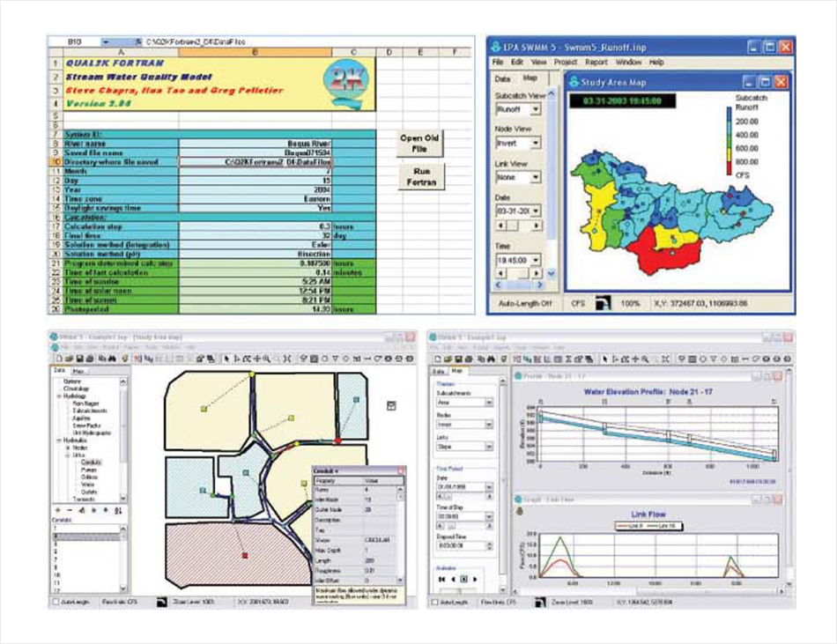This screenshot has width=837, height=644.
Task: Click the run status icon in the conduit map window status bar
Action: (x=162, y=602)
